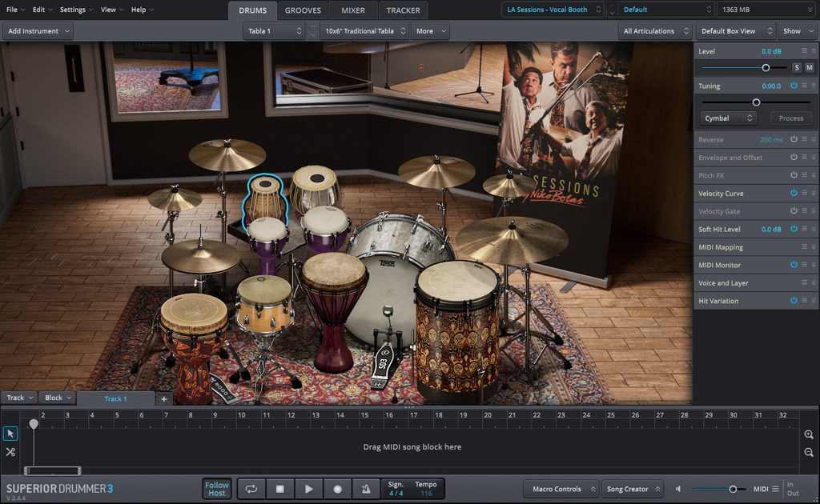Open the MIDI settings menu icon
This screenshot has height=504, width=820.
tap(775, 489)
